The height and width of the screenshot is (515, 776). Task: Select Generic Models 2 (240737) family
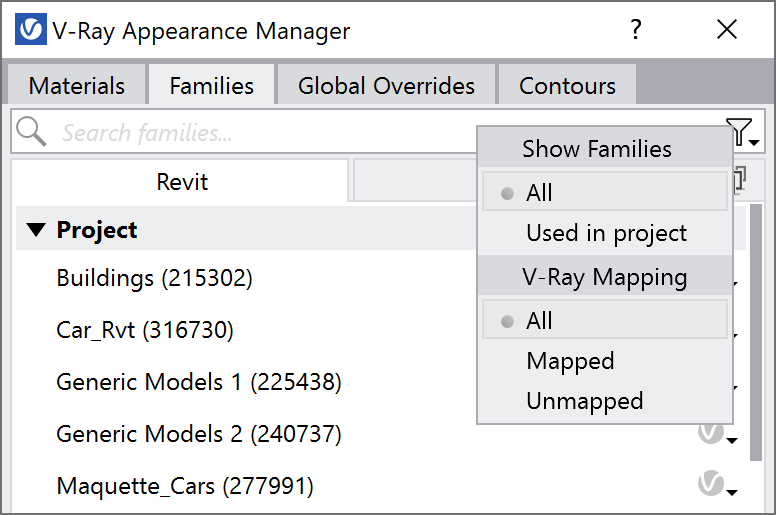(199, 434)
